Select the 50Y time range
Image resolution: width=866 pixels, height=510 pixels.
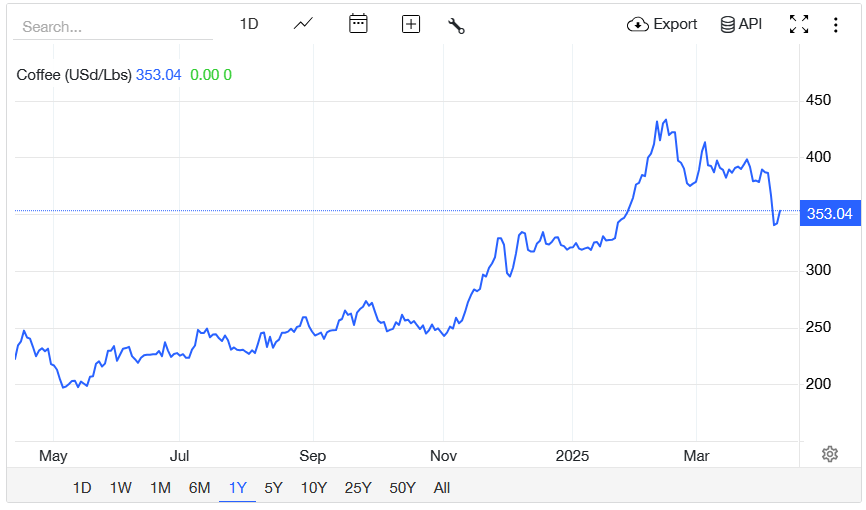[403, 488]
